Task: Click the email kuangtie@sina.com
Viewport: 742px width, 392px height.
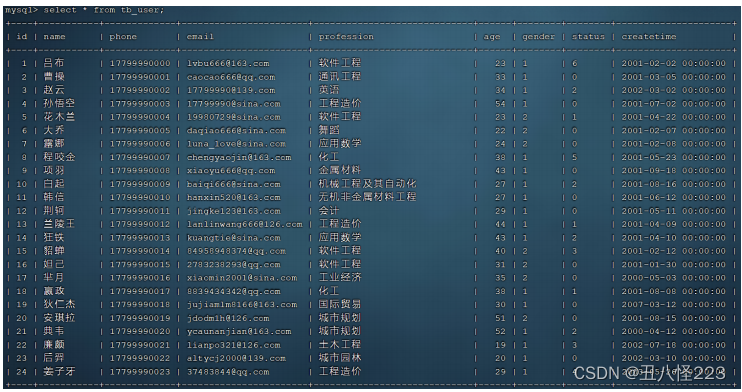Action: click(x=234, y=238)
